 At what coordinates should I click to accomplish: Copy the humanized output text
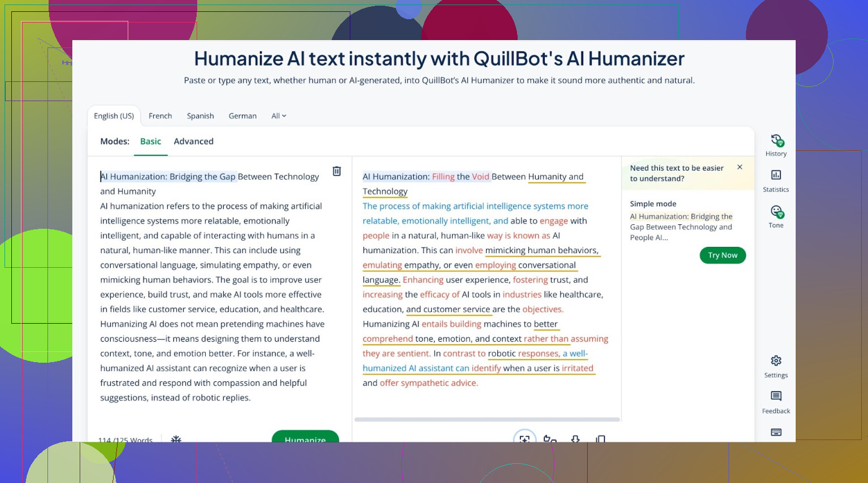(x=601, y=438)
